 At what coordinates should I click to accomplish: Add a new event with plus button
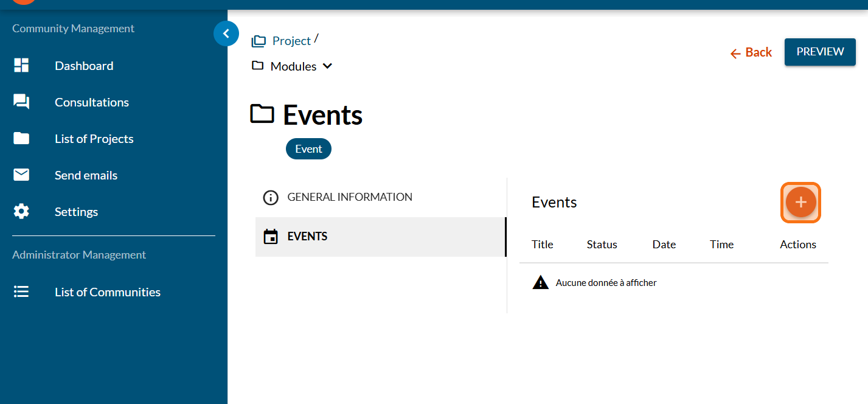coord(800,203)
